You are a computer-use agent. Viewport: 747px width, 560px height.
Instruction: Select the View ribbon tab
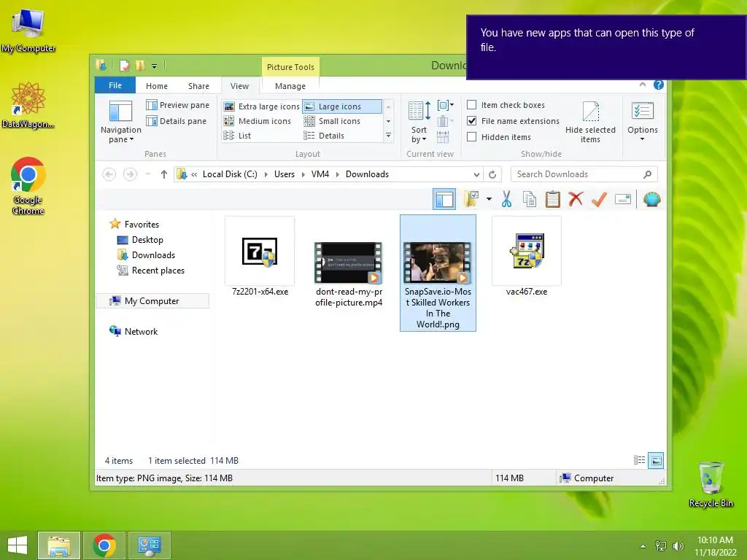[239, 86]
